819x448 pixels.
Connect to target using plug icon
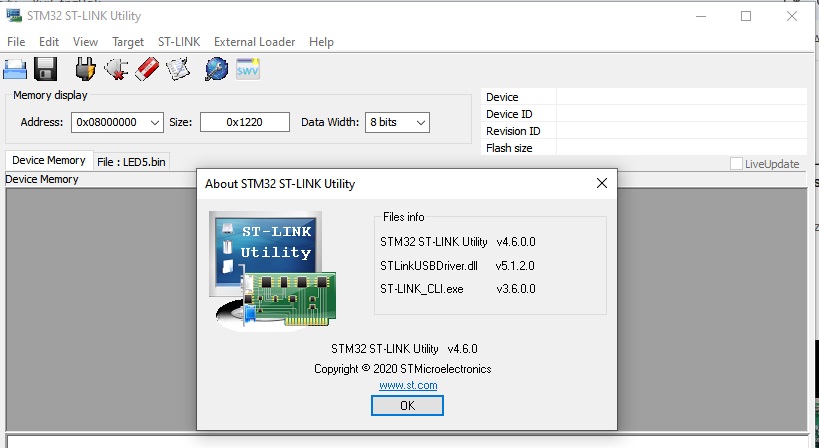(86, 69)
